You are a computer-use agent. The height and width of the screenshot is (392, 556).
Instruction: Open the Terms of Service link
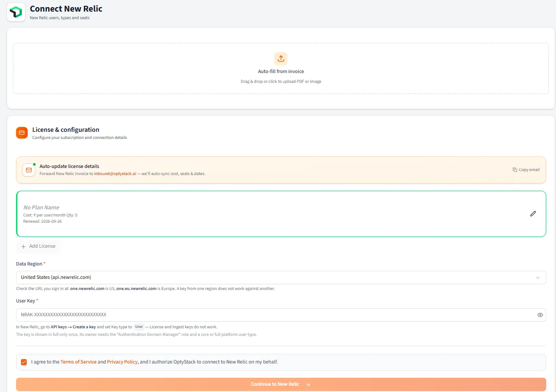coord(78,362)
